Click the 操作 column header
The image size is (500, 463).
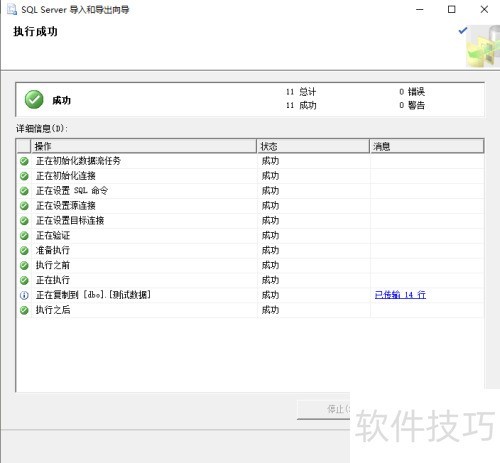click(x=143, y=146)
